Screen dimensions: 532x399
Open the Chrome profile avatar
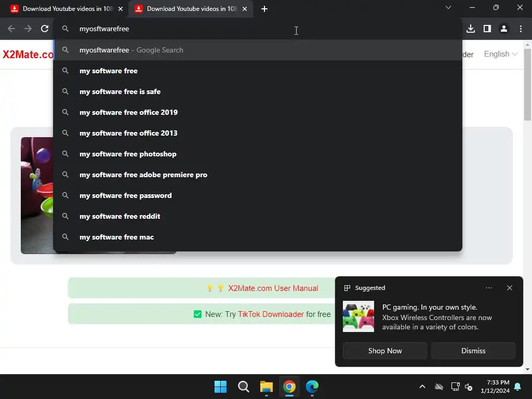click(x=504, y=29)
